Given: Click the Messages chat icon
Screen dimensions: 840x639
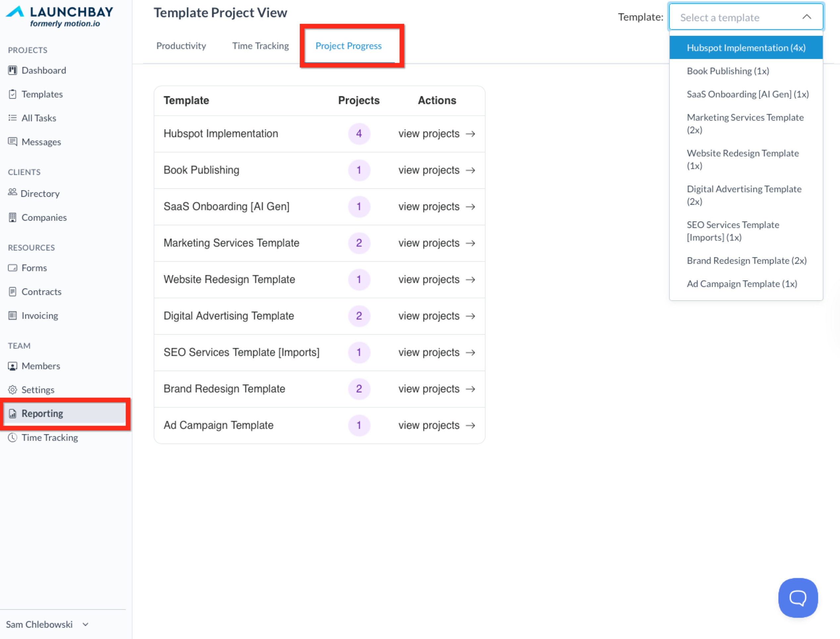Looking at the screenshot, I should [x=13, y=142].
